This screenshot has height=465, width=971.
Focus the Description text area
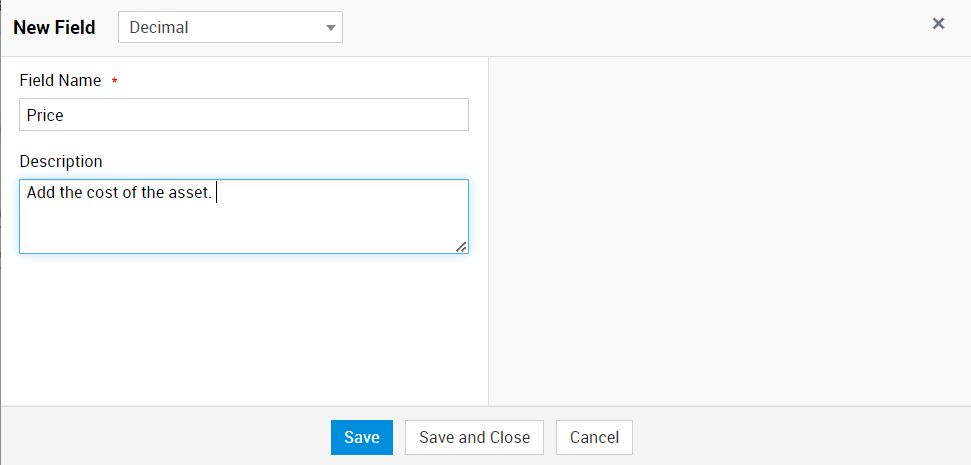244,225
